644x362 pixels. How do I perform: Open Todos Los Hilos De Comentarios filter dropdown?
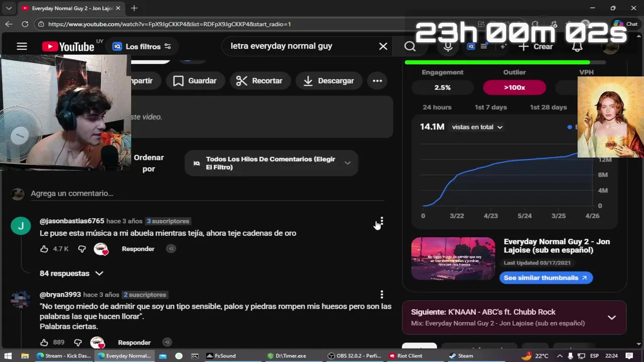pyautogui.click(x=271, y=163)
